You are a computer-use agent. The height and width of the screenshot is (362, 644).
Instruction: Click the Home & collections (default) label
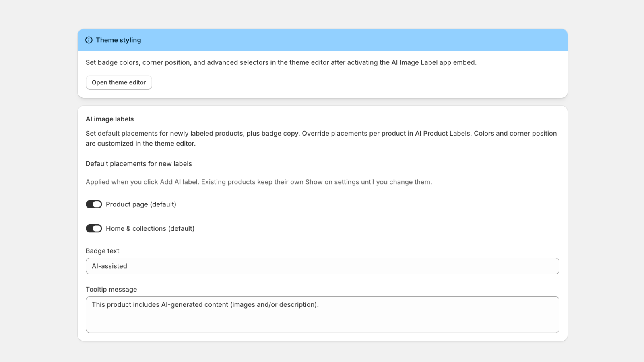[150, 228]
